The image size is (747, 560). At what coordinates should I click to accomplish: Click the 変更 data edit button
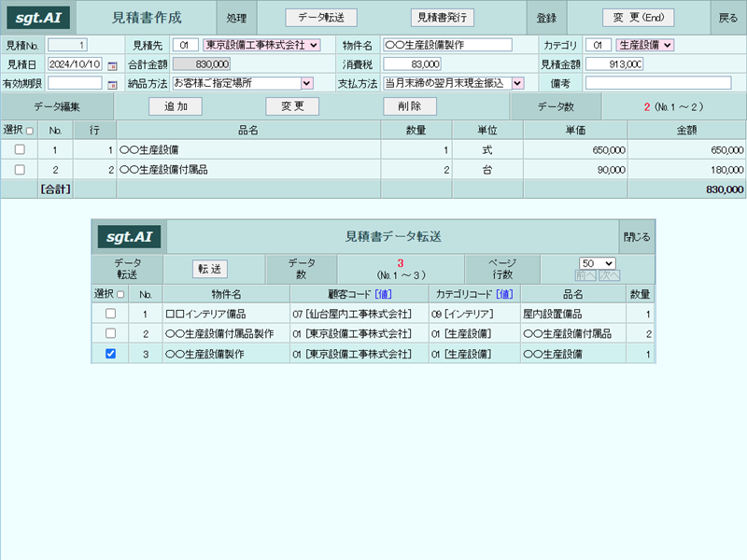(x=292, y=106)
